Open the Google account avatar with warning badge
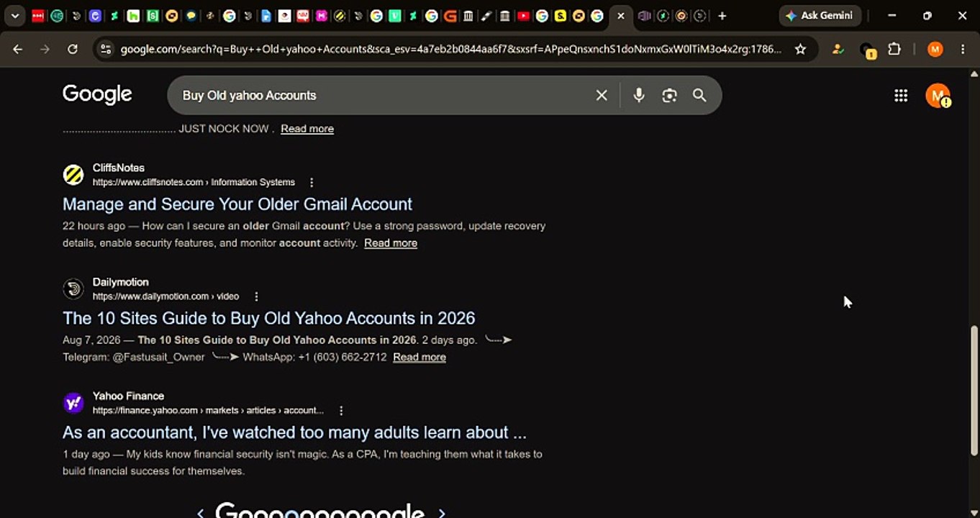This screenshot has height=518, width=980. 938,96
